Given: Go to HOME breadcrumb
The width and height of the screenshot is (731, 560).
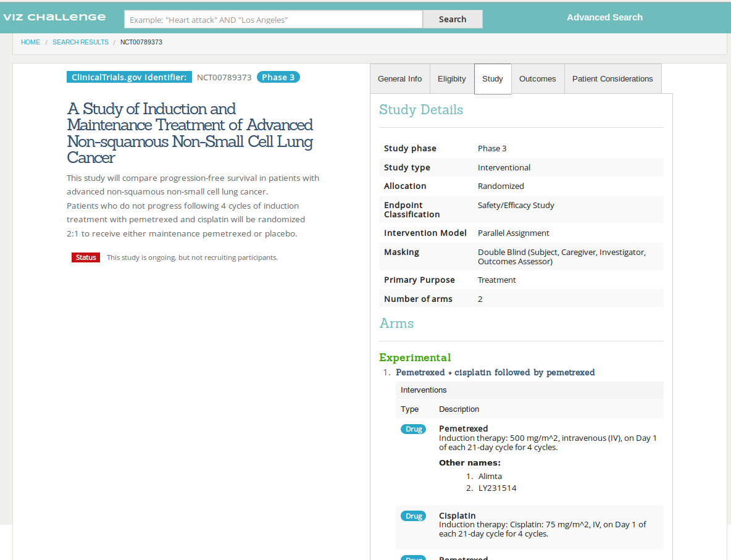Looking at the screenshot, I should [30, 42].
